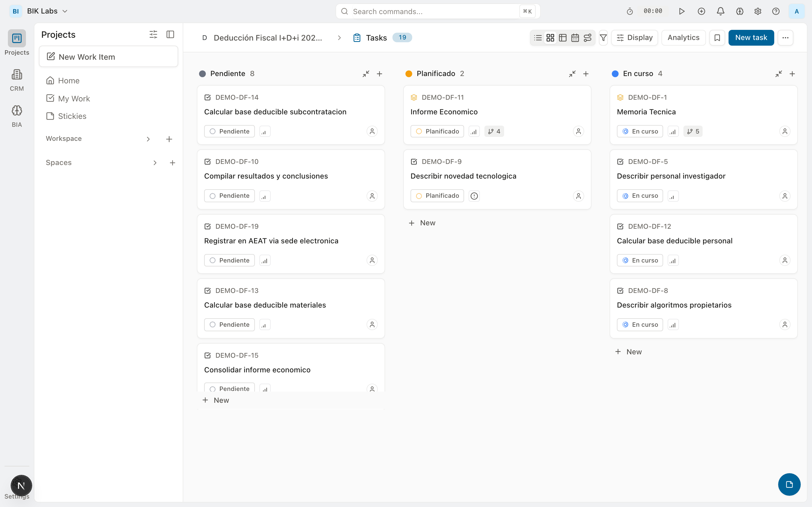The image size is (812, 507).
Task: Check off task DEMO-DF-14
Action: pyautogui.click(x=208, y=97)
